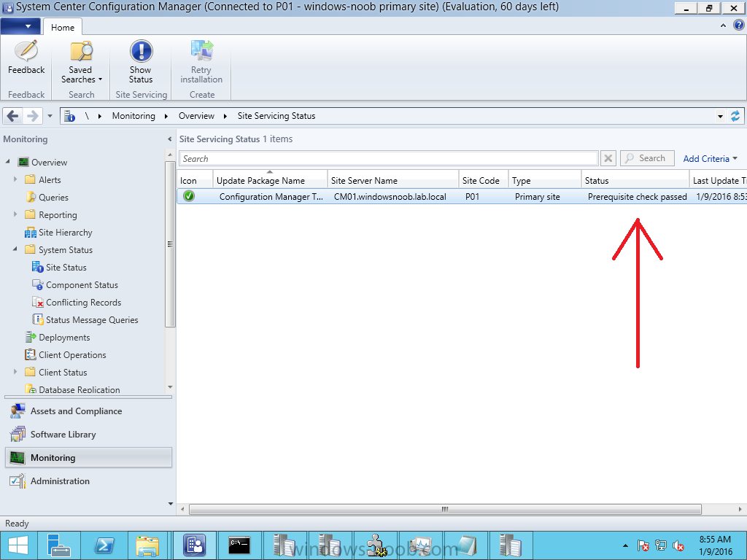Image resolution: width=747 pixels, height=560 pixels.
Task: Click Site Servicing Status breadcrumb
Action: click(x=276, y=116)
